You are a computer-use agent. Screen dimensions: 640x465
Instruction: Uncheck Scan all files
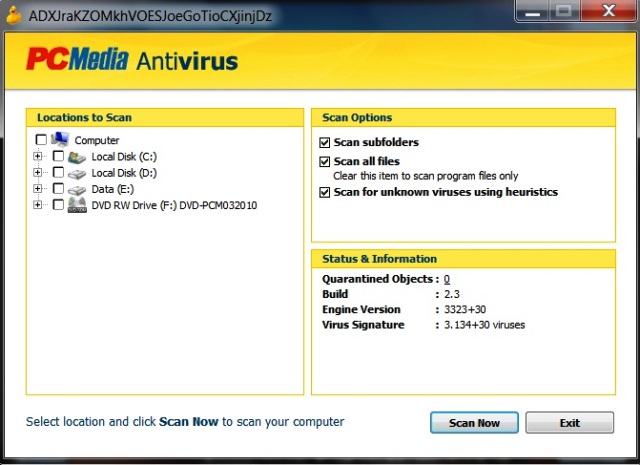click(x=324, y=161)
